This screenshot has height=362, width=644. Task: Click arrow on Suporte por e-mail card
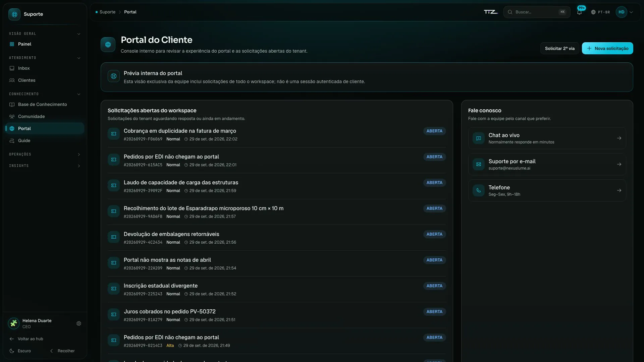coord(619,164)
